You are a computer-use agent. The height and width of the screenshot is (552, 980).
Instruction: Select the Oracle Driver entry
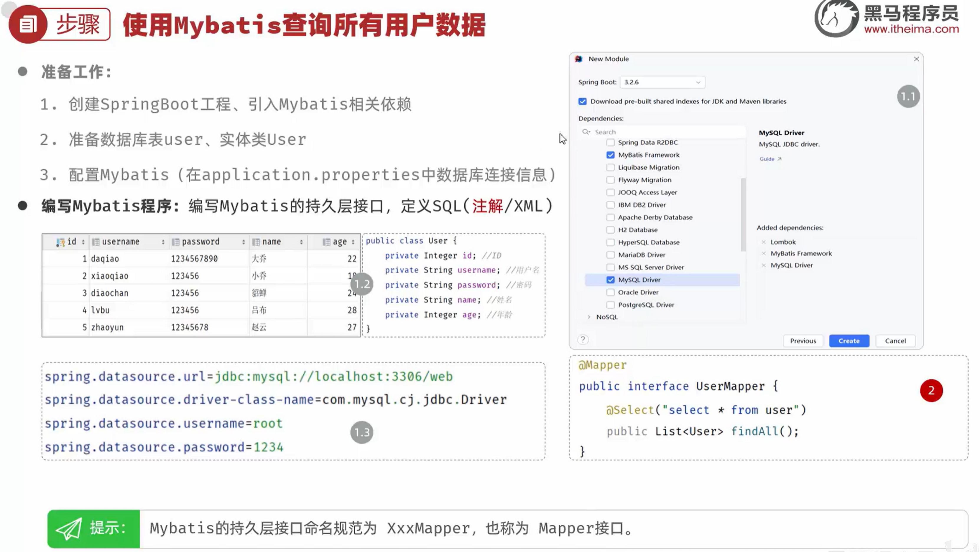pyautogui.click(x=638, y=292)
